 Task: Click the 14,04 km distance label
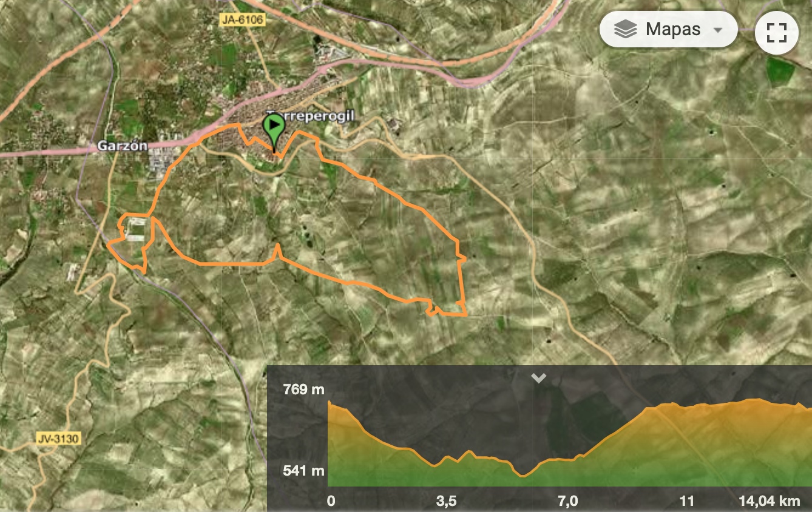[770, 501]
